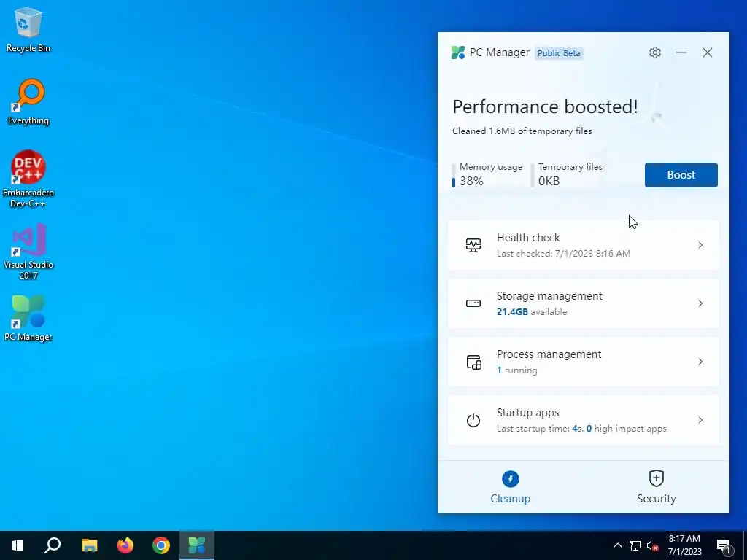
Task: Click the Boost button
Action: click(681, 175)
